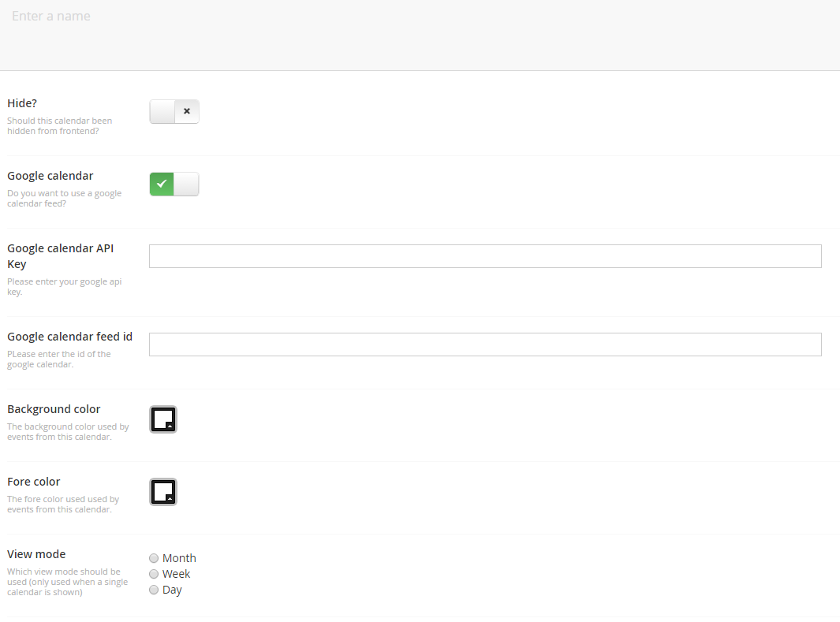Viewport: 840px width, 622px height.
Task: Click 'The background color used by' description
Action: [68, 432]
